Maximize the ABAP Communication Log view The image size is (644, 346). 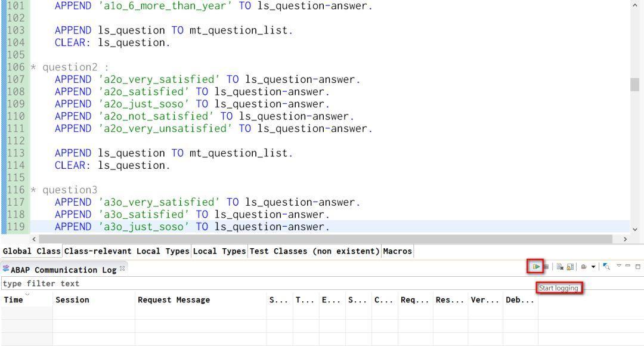[638, 267]
